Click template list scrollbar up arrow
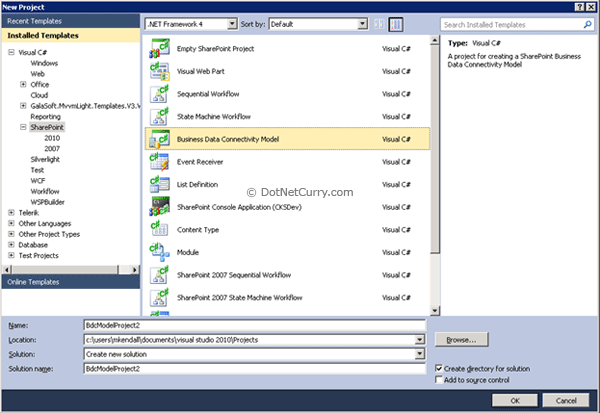 [435, 40]
